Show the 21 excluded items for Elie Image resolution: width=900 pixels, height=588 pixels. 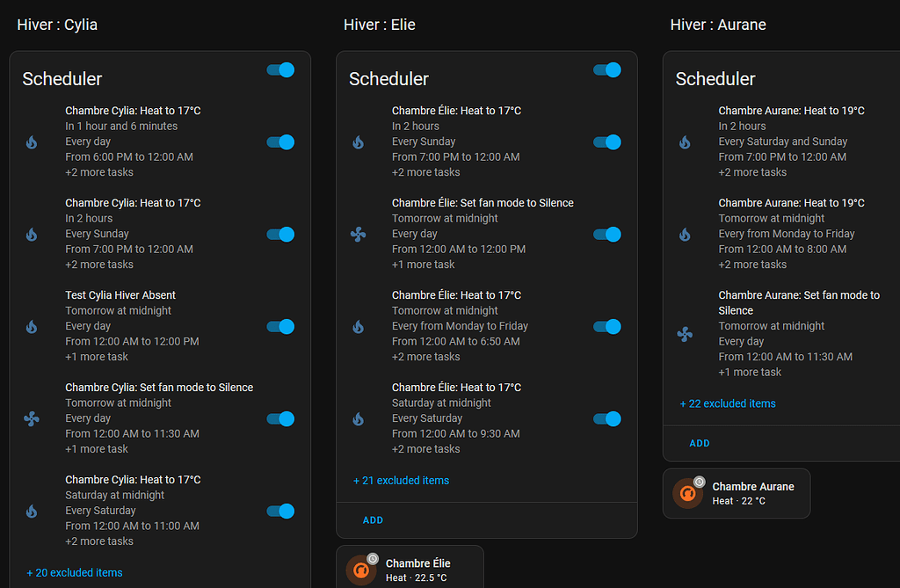[x=401, y=481]
